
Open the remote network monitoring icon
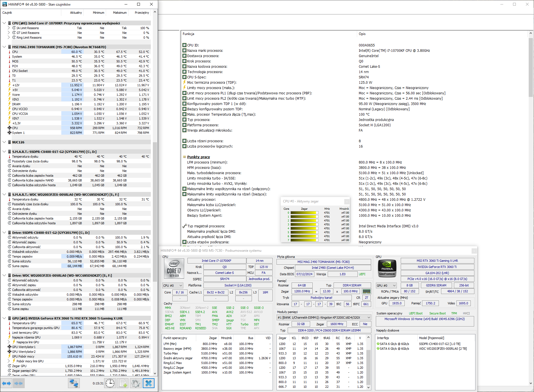[x=74, y=383]
